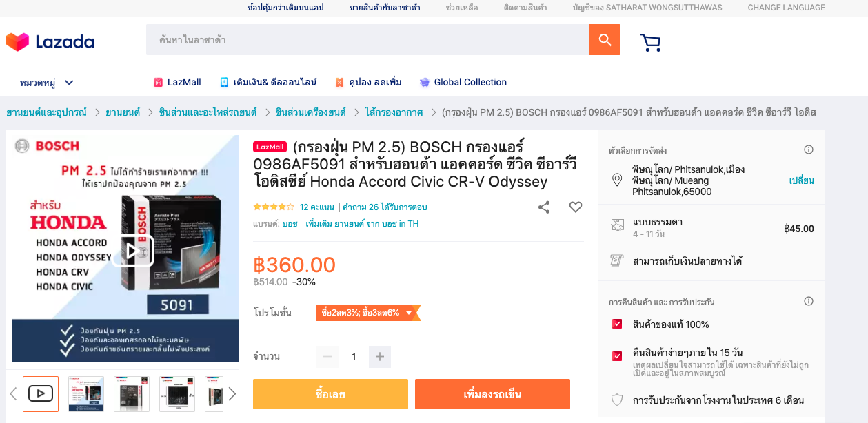Open the LazMall tab
This screenshot has width=868, height=423.
click(177, 82)
